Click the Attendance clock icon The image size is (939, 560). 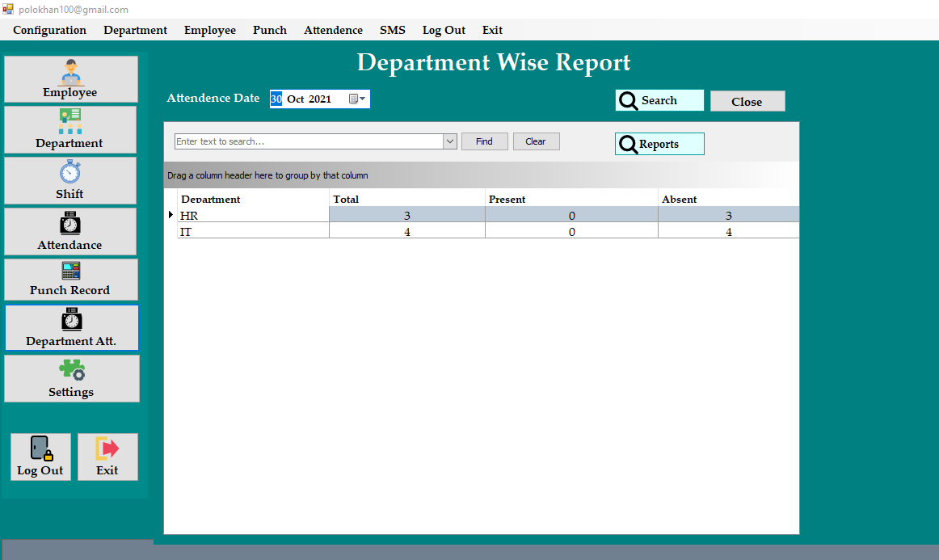(69, 224)
